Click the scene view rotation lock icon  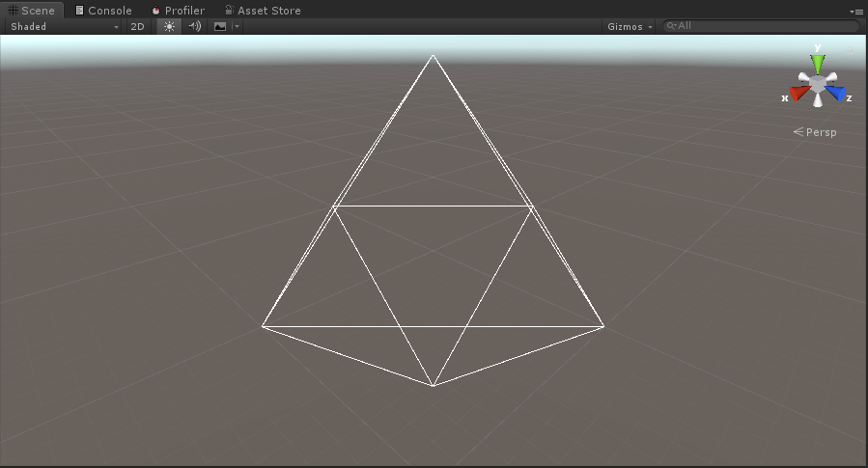pyautogui.click(x=851, y=50)
